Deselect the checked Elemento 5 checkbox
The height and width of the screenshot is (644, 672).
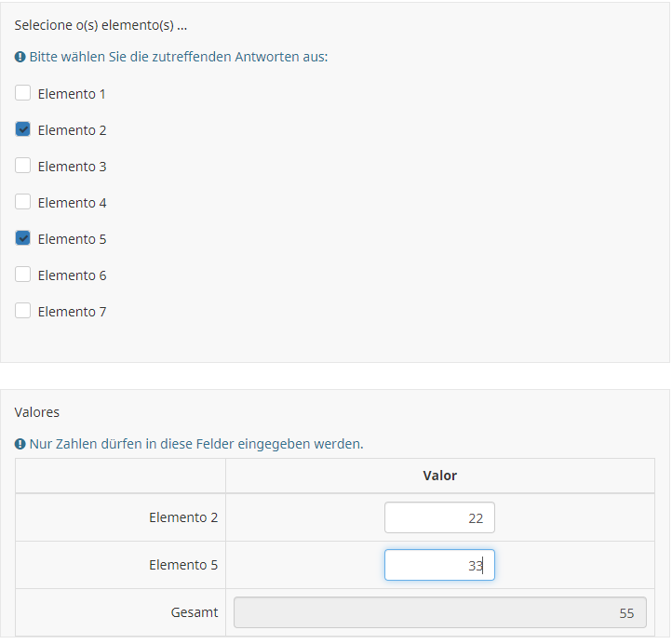tap(23, 238)
